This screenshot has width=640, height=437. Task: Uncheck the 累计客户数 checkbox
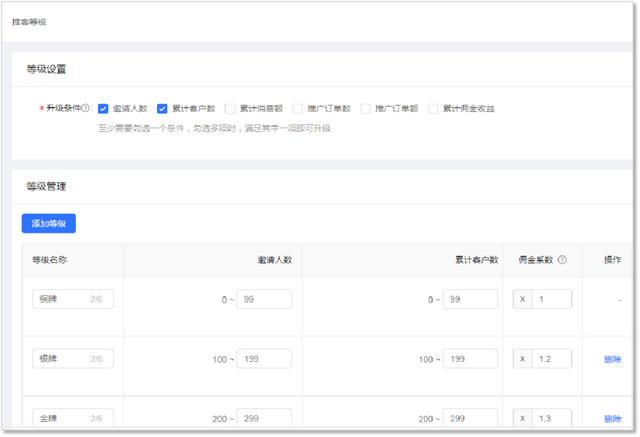(162, 109)
